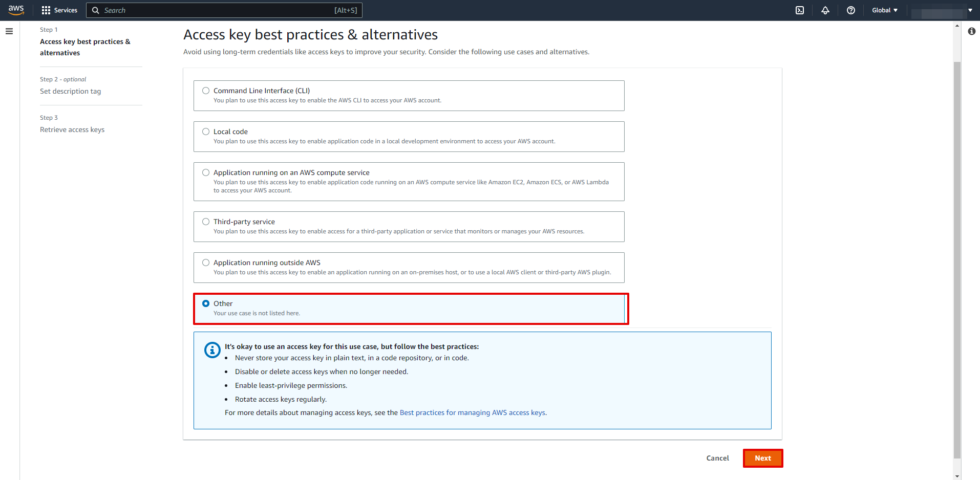980x480 pixels.
Task: Select Third-party service use case
Action: (206, 222)
